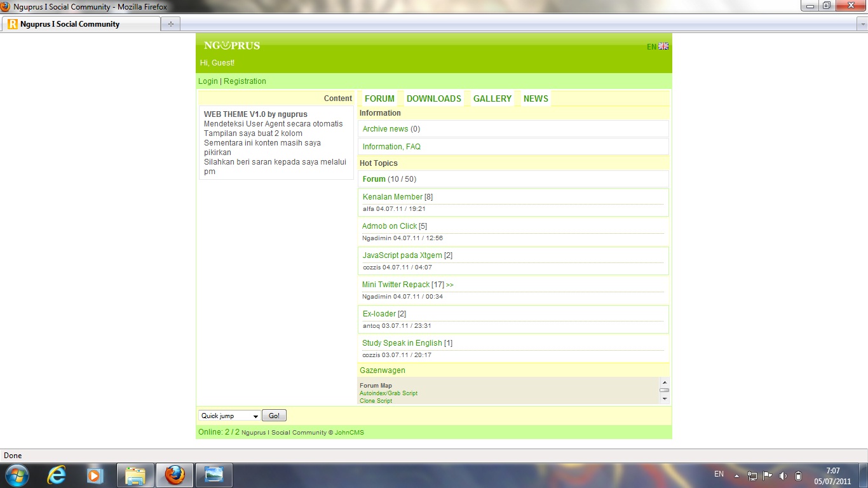Show hidden system tray icons
868x488 pixels.
pyautogui.click(x=736, y=475)
